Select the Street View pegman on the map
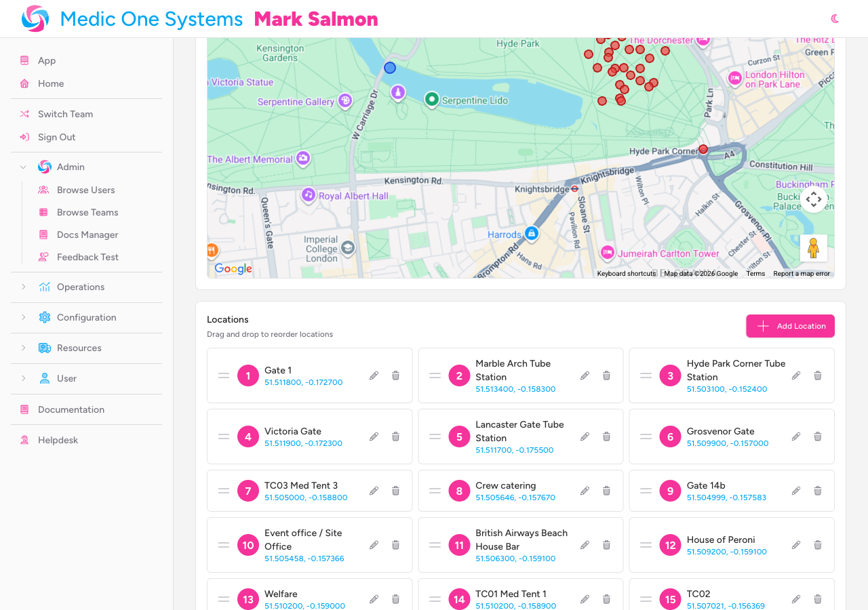Screen dimensions: 868x610 [x=813, y=247]
